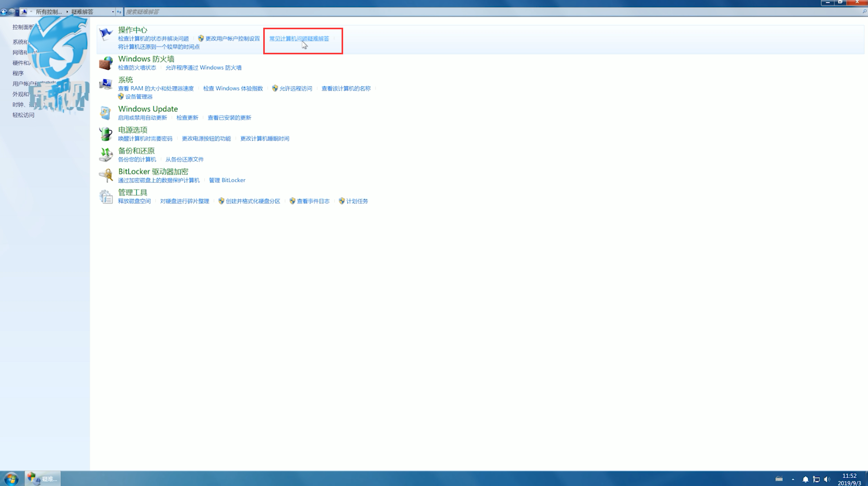Click 唤醒计算机时需要密码 link
868x486 pixels.
pos(145,139)
